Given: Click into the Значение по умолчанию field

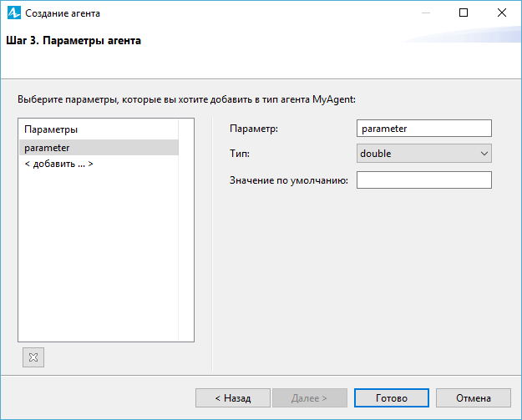Looking at the screenshot, I should click(x=424, y=180).
